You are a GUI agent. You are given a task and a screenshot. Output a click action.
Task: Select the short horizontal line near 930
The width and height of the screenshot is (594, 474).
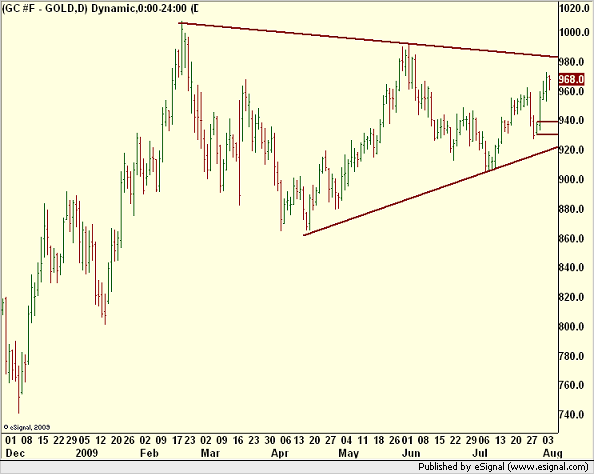[547, 134]
